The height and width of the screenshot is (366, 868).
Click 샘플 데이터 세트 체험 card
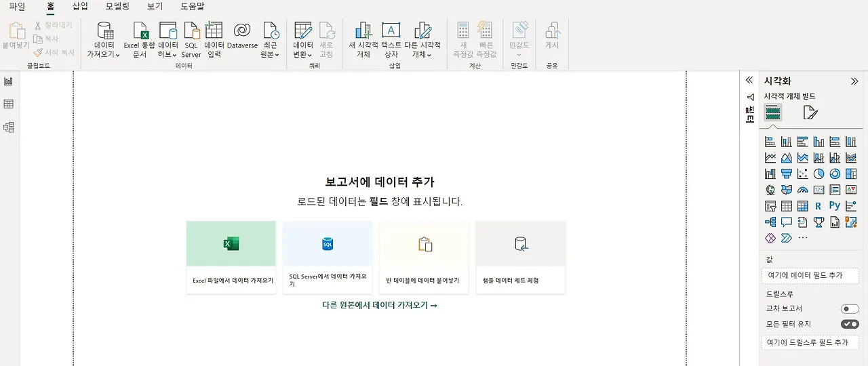coord(520,257)
